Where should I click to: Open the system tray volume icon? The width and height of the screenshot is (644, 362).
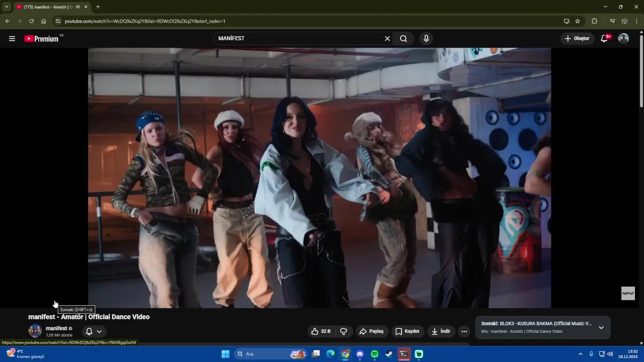[610, 354]
